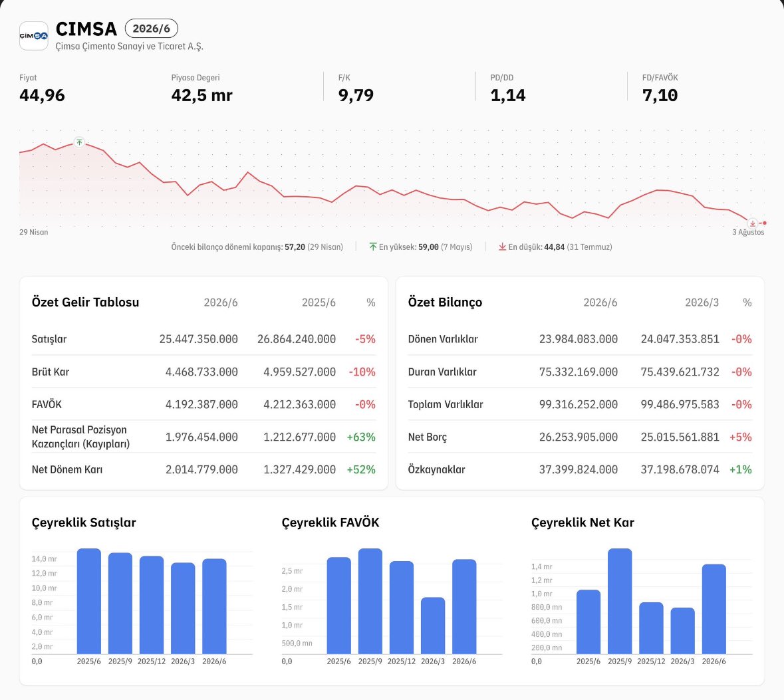Click the Net Dönem Karı row label

pyautogui.click(x=67, y=469)
